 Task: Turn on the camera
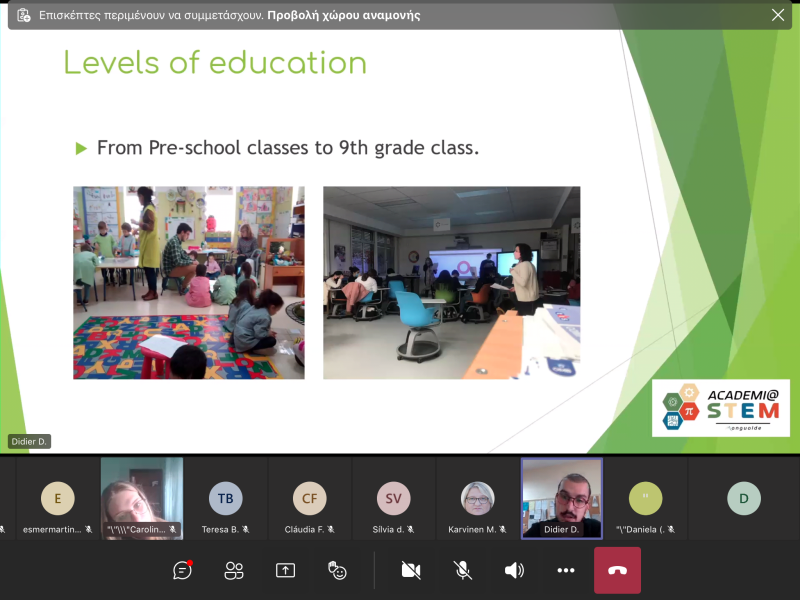[410, 570]
